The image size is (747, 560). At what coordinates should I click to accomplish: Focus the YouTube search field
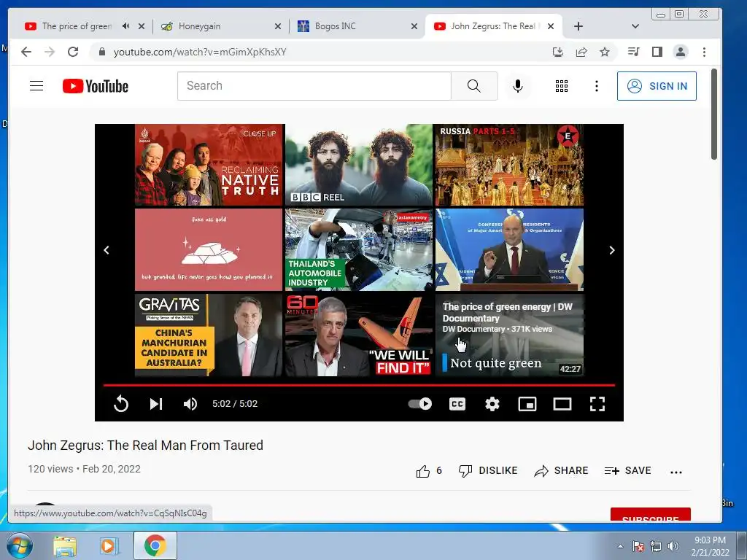tap(314, 86)
